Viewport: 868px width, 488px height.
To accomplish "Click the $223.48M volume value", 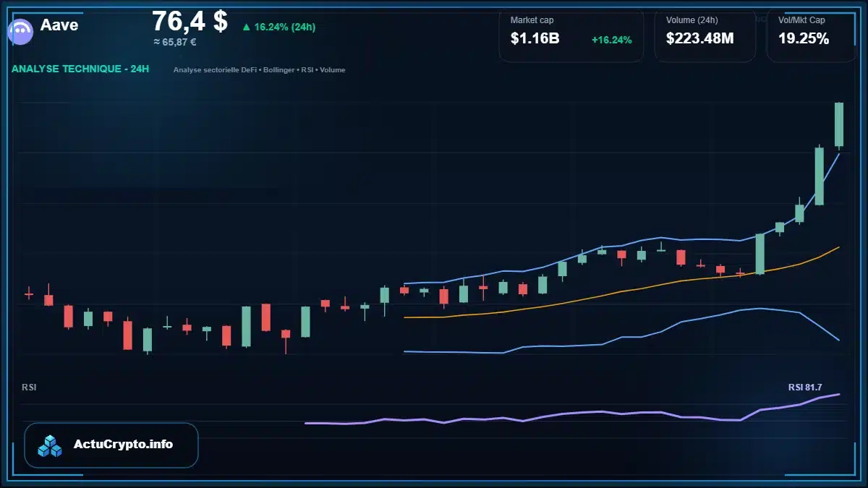I will 699,39.
